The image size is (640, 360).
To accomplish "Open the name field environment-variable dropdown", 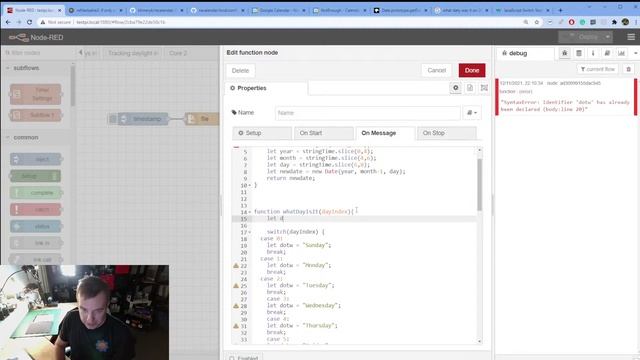I will coord(472,113).
